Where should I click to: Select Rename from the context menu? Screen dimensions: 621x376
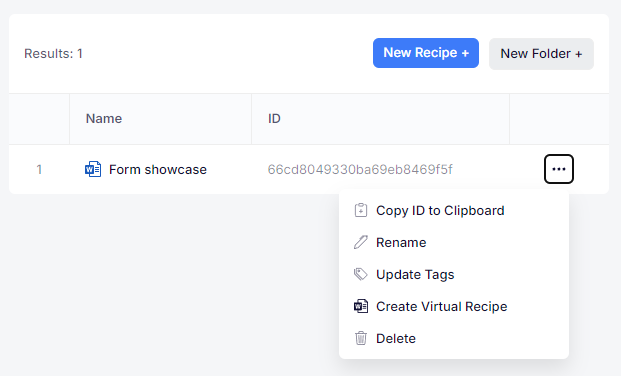point(454,242)
